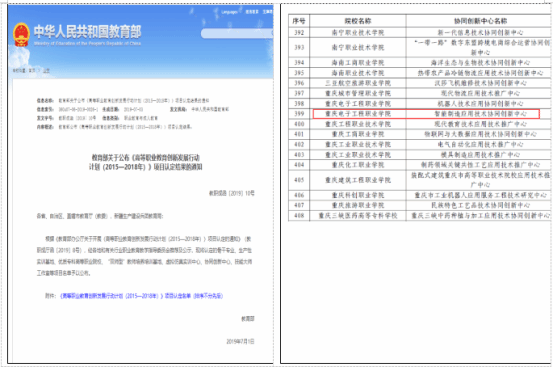Click the notice title heading text
Screen dimensions: 554x367
click(x=146, y=162)
